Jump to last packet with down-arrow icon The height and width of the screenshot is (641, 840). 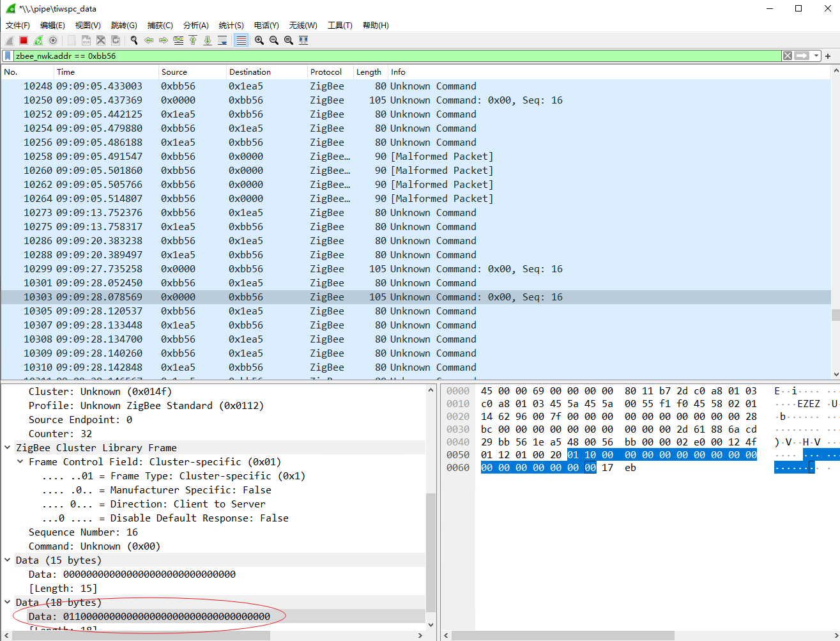pos(207,40)
